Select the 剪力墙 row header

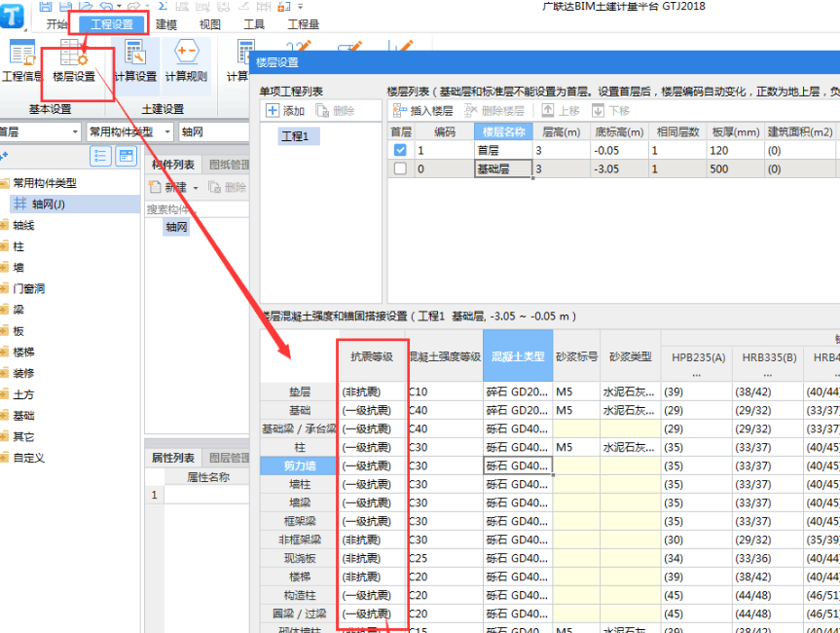(300, 465)
